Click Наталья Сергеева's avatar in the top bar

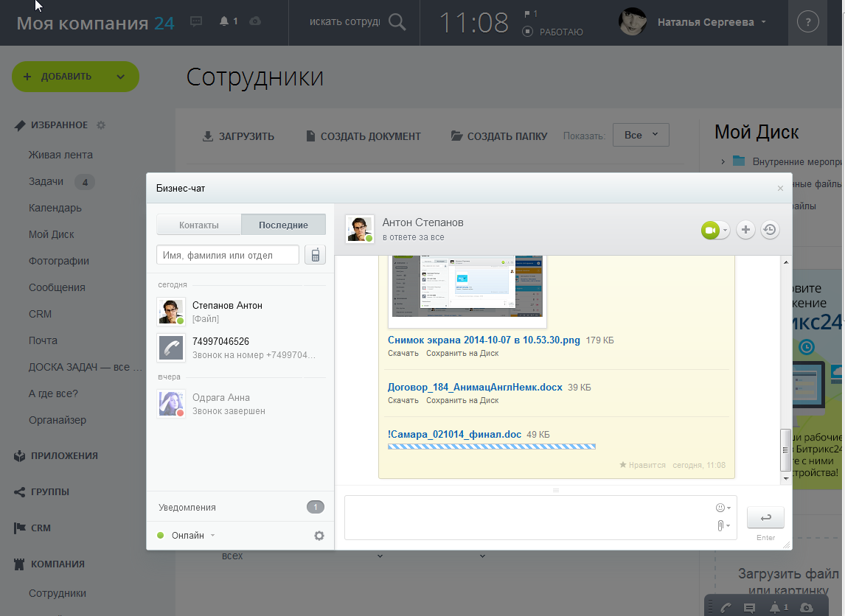tap(633, 22)
